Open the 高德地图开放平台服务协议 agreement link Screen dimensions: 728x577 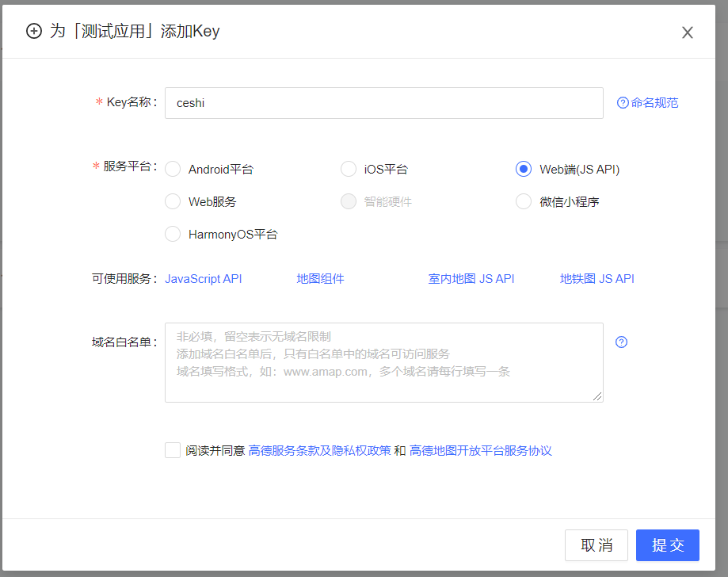pyautogui.click(x=481, y=449)
